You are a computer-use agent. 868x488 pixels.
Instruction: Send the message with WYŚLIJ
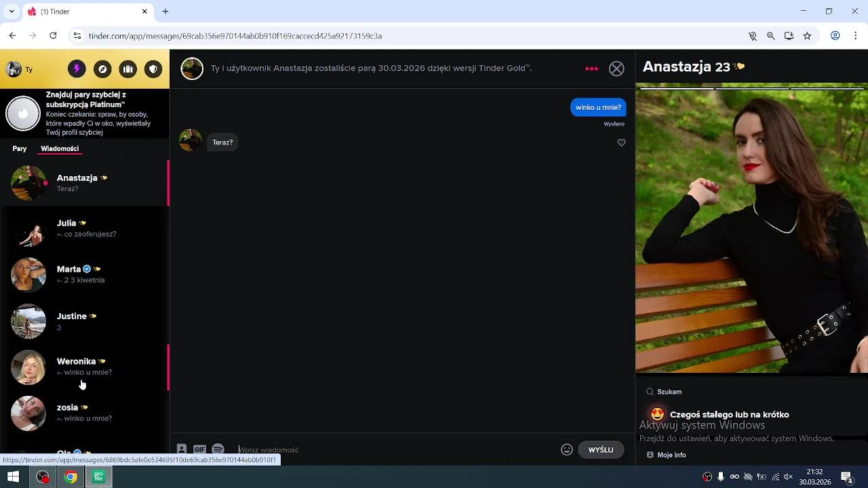pyautogui.click(x=601, y=450)
